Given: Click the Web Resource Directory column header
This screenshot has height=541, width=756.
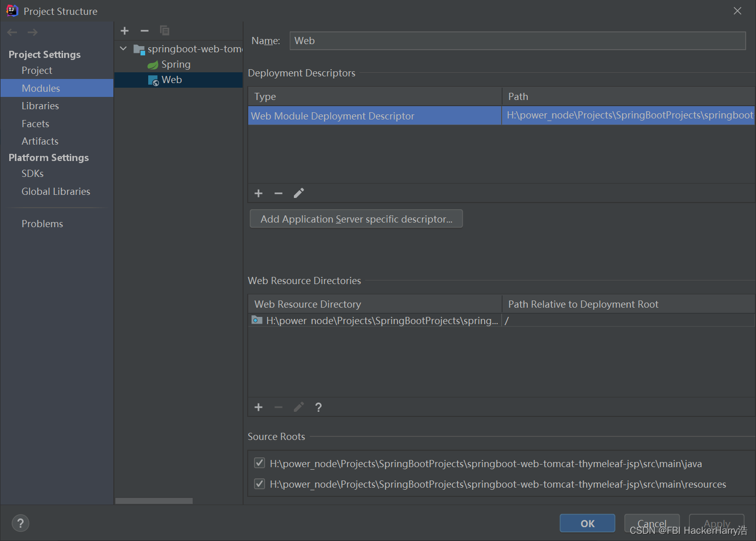Looking at the screenshot, I should click(375, 304).
